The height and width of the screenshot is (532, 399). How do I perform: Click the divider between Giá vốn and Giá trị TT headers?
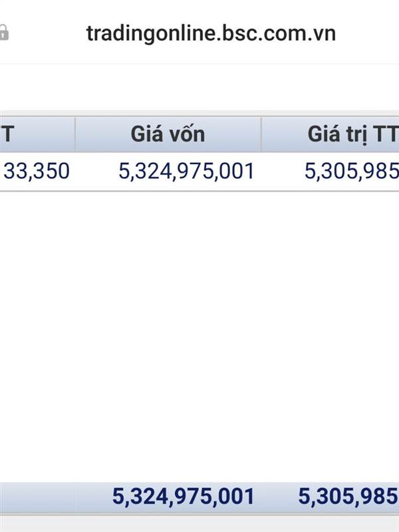(261, 134)
